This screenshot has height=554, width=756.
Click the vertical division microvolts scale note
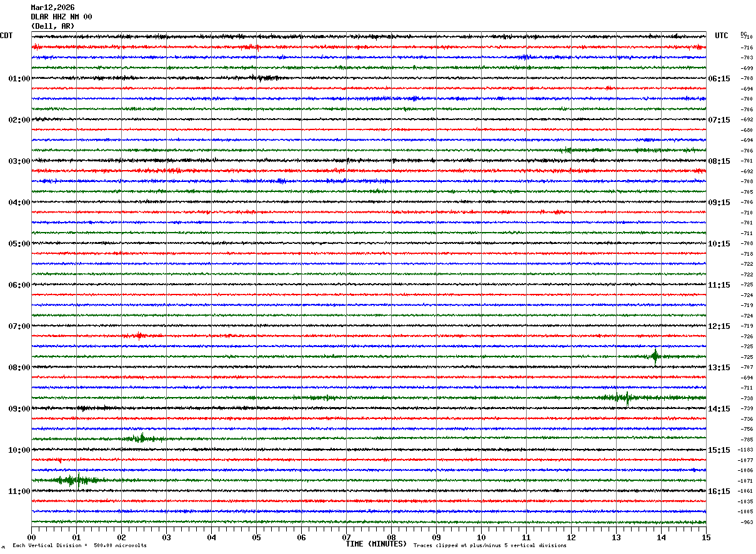[x=79, y=546]
